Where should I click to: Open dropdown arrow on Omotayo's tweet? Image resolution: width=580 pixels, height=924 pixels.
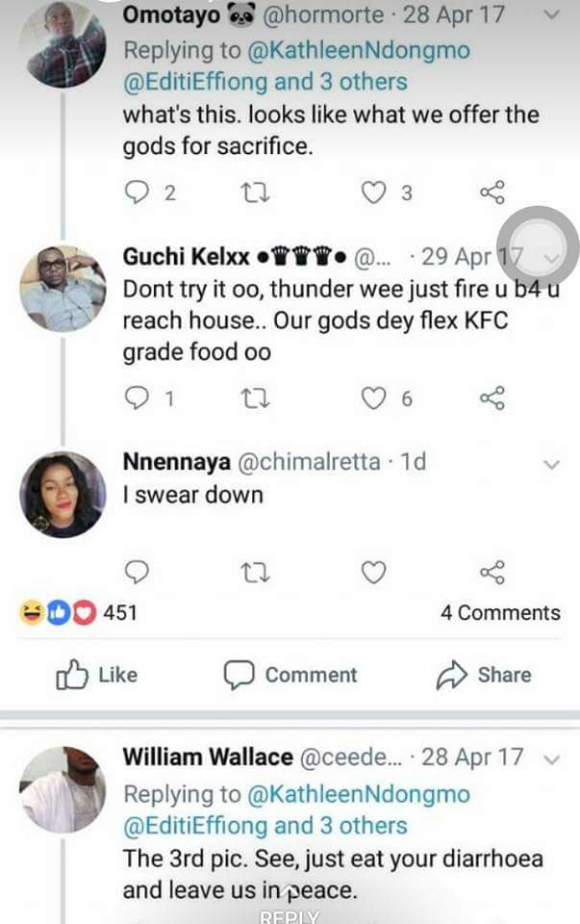click(x=551, y=14)
